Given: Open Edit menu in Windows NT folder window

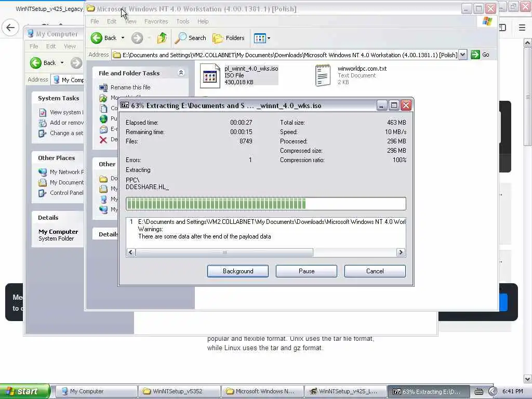Looking at the screenshot, I should pos(112,21).
